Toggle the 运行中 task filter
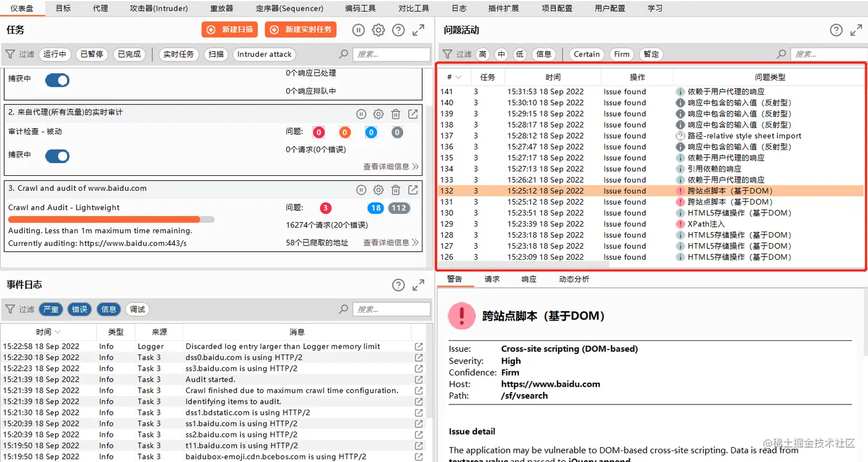 [x=55, y=55]
